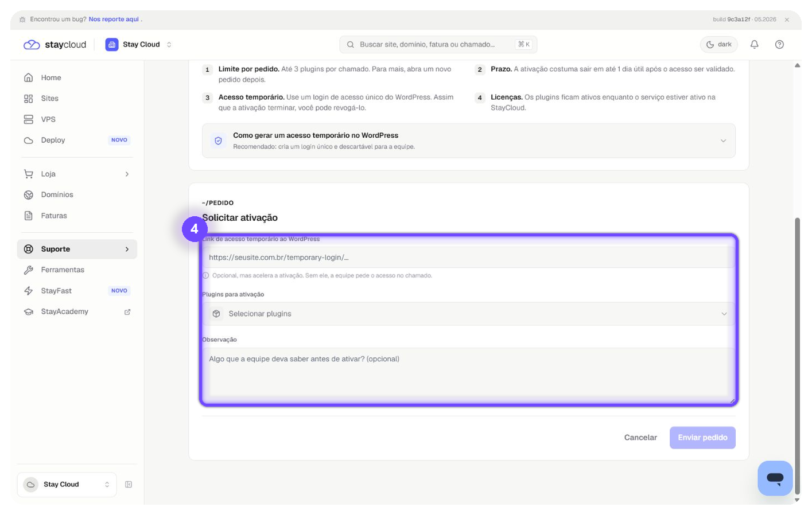
Task: Click the scrollbar down arrow
Action: coord(797,500)
